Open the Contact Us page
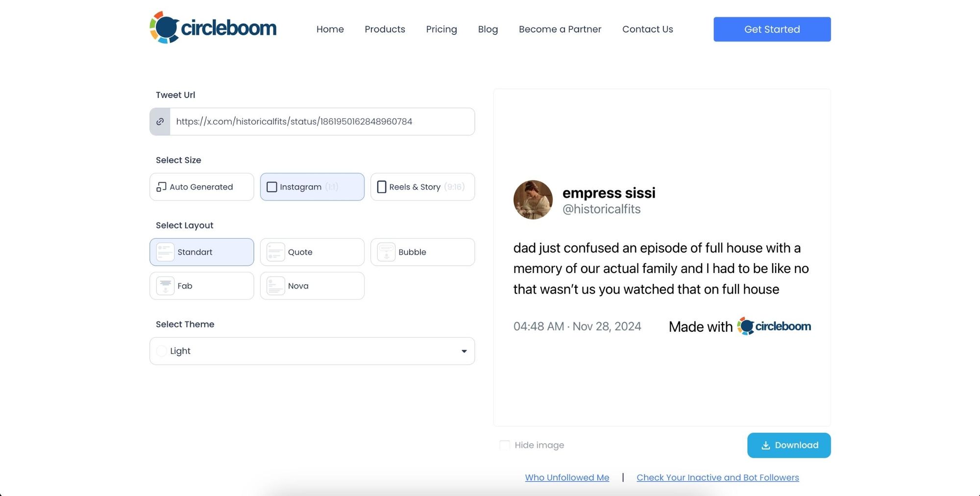This screenshot has width=980, height=496. coord(648,29)
